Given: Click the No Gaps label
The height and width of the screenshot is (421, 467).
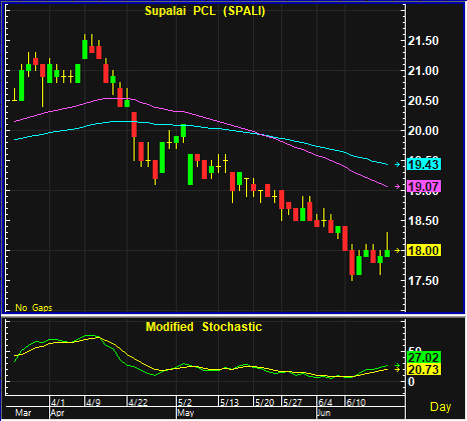Looking at the screenshot, I should click(x=34, y=307).
